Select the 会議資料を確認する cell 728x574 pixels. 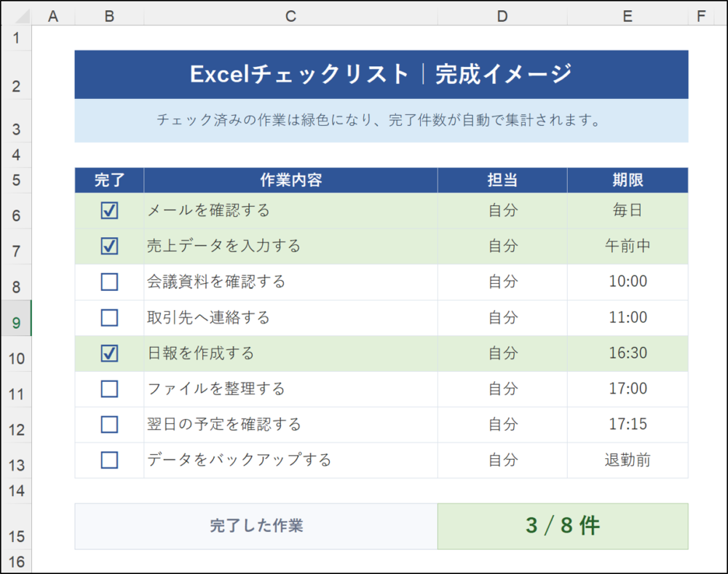(290, 282)
